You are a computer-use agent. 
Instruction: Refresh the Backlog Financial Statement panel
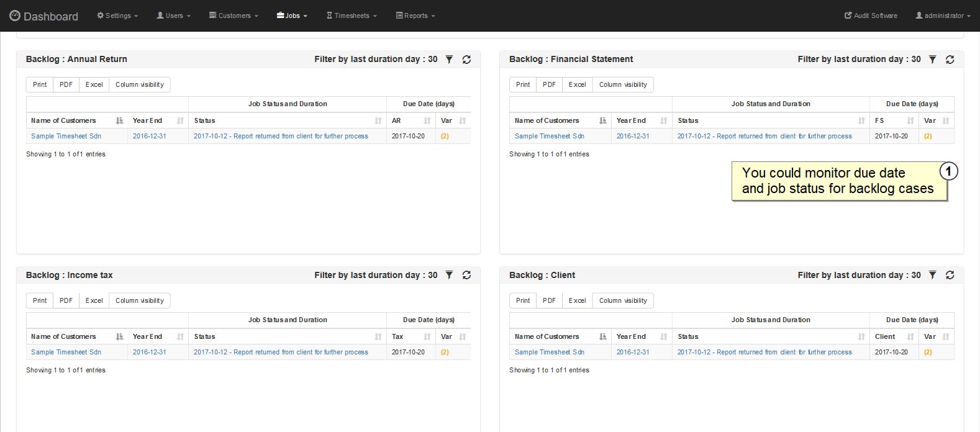(950, 60)
